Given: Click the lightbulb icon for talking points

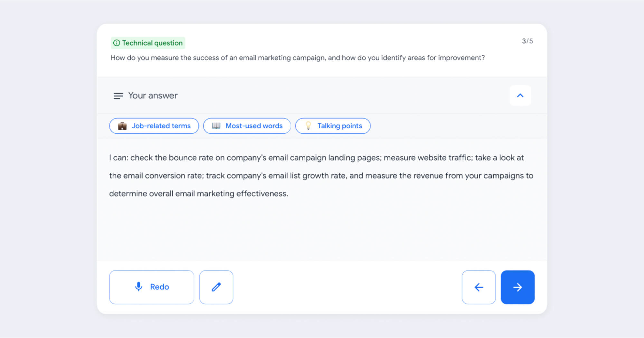Looking at the screenshot, I should click(308, 126).
